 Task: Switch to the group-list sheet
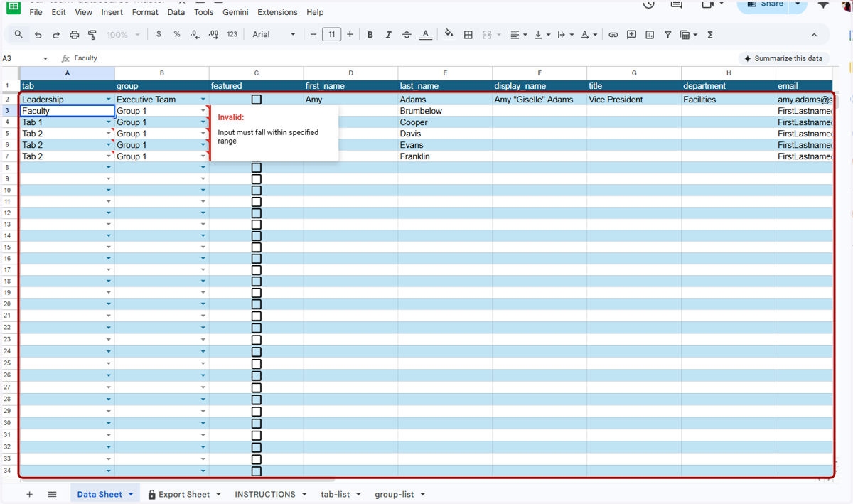tap(395, 494)
